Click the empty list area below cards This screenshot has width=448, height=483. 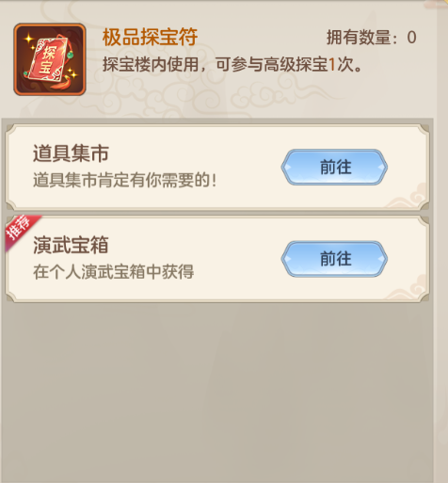217,393
